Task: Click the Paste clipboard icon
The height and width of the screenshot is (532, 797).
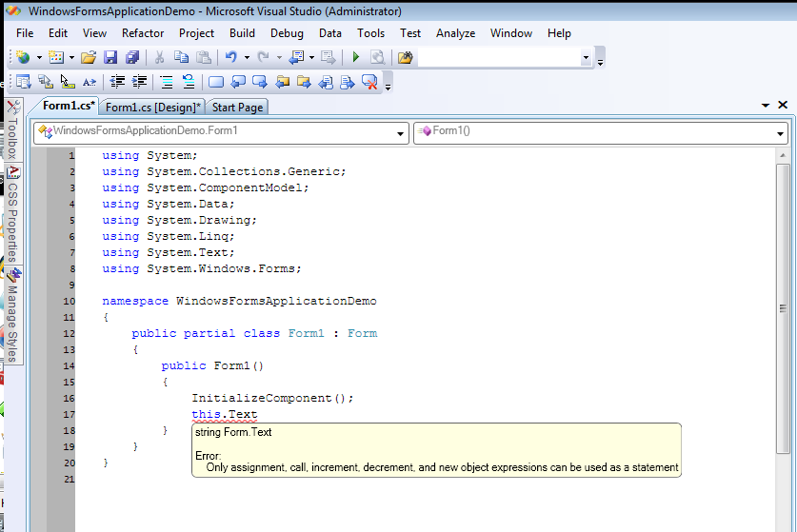Action: tap(204, 57)
